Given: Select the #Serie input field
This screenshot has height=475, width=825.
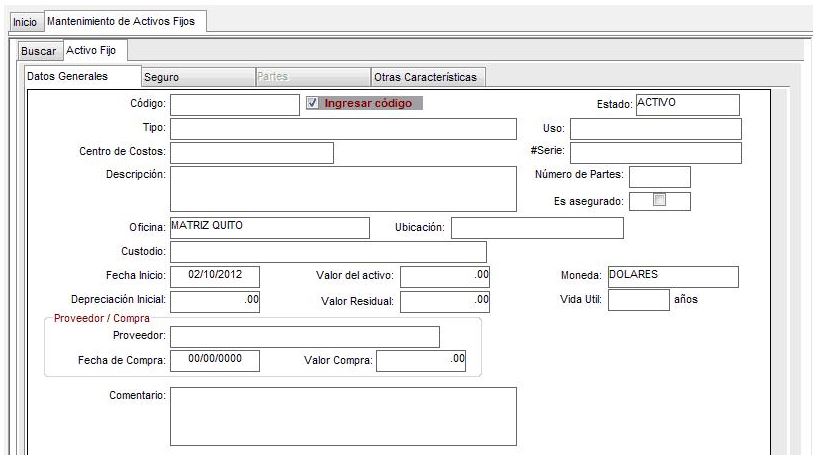Looking at the screenshot, I should (x=655, y=153).
